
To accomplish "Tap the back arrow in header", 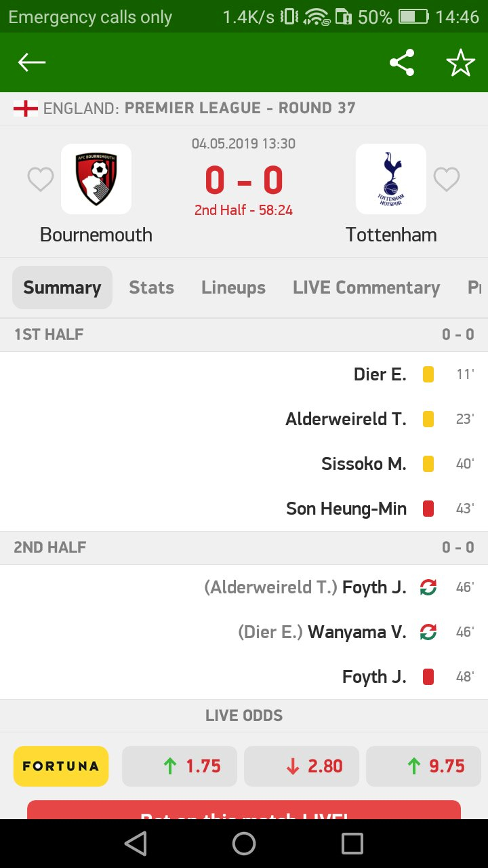I will click(32, 63).
